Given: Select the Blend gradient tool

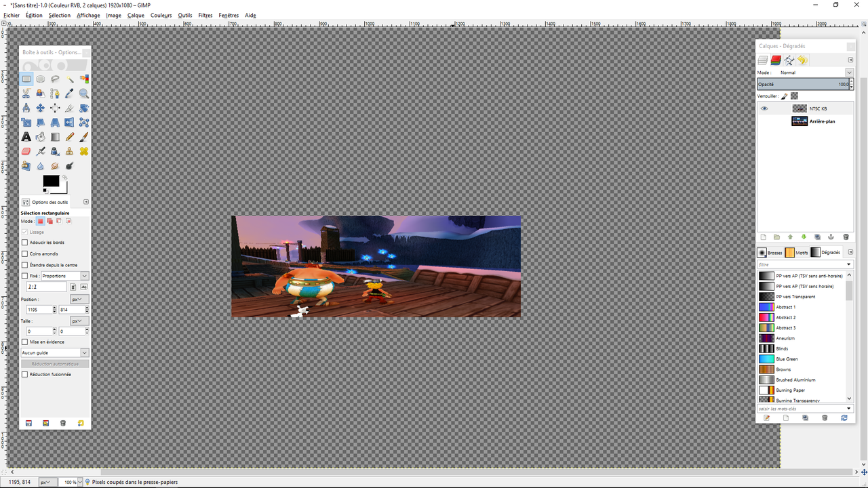Looking at the screenshot, I should click(x=55, y=137).
